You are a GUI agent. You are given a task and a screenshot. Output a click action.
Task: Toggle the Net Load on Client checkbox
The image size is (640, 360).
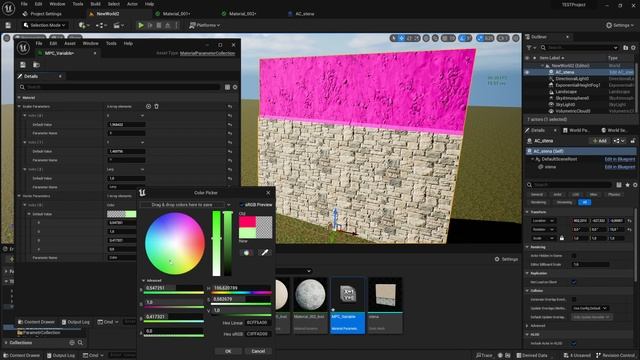pyautogui.click(x=574, y=282)
